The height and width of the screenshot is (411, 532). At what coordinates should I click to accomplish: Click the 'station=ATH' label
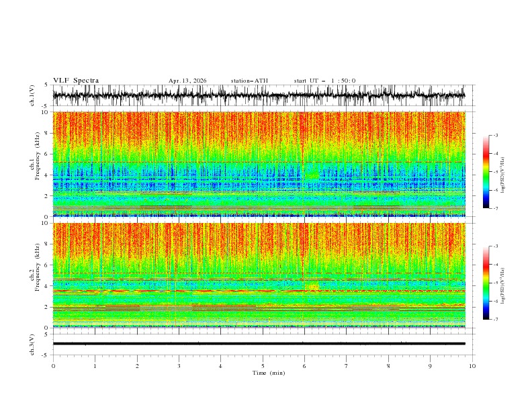[x=249, y=81]
